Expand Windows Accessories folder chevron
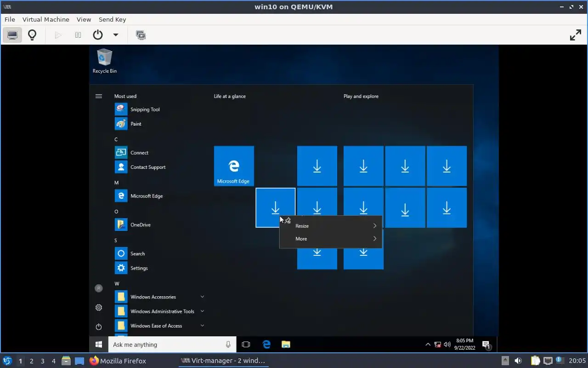 202,297
